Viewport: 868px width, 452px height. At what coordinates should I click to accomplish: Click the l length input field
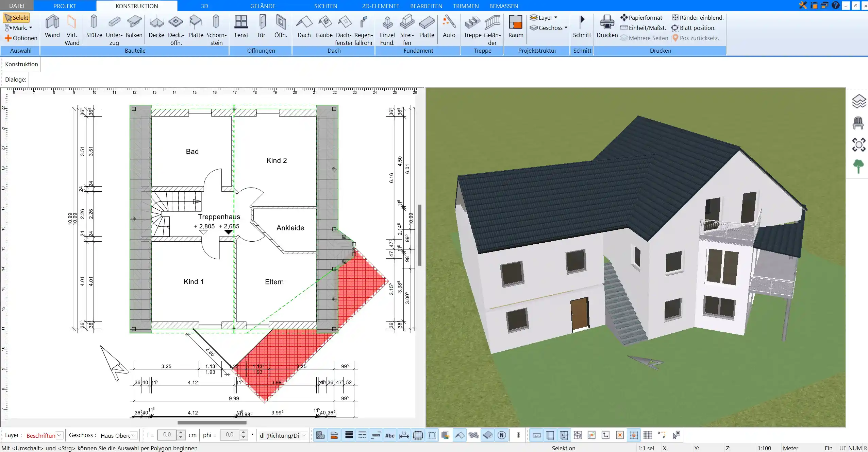[167, 435]
